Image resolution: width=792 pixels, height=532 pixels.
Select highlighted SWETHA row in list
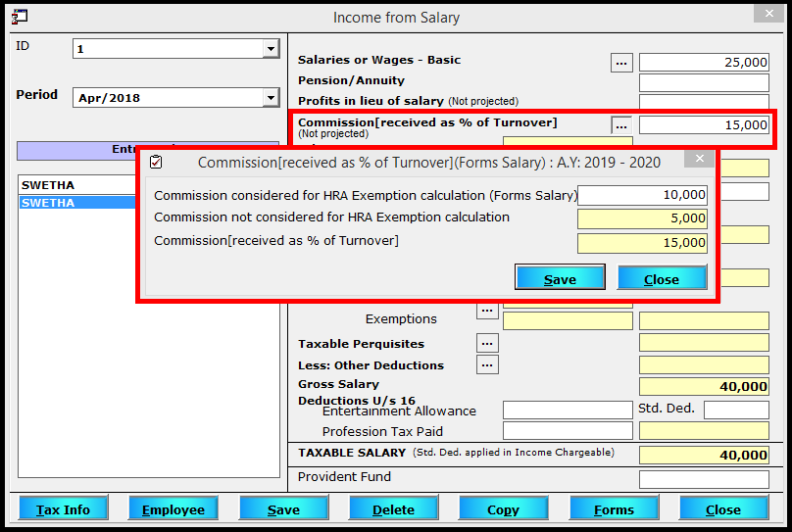[x=77, y=203]
